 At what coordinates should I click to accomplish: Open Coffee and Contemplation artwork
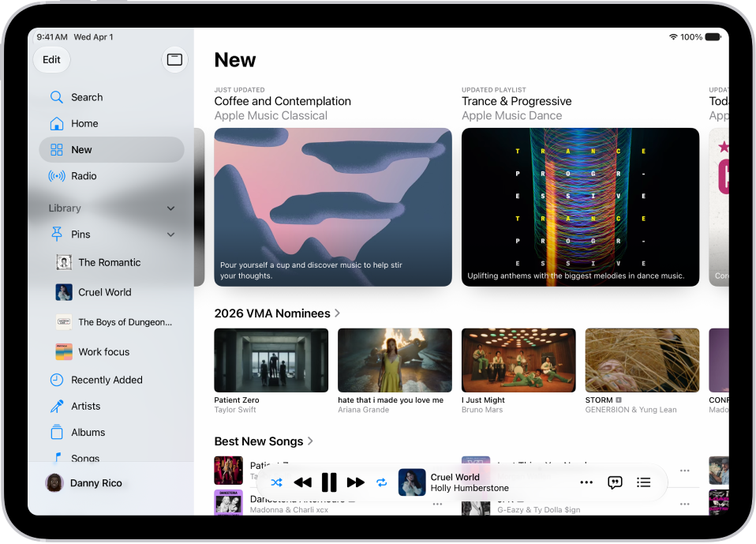(x=333, y=207)
